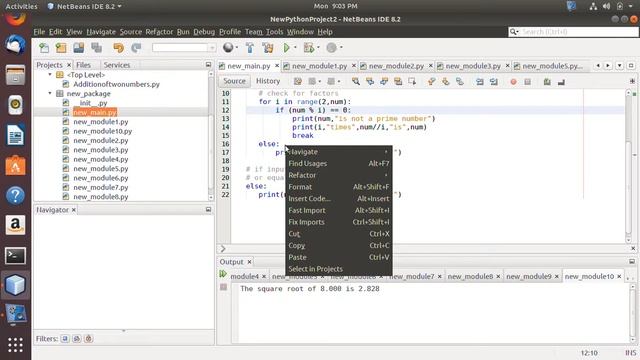
Task: Click the Debug Project toolbar icon
Action: pos(309,48)
